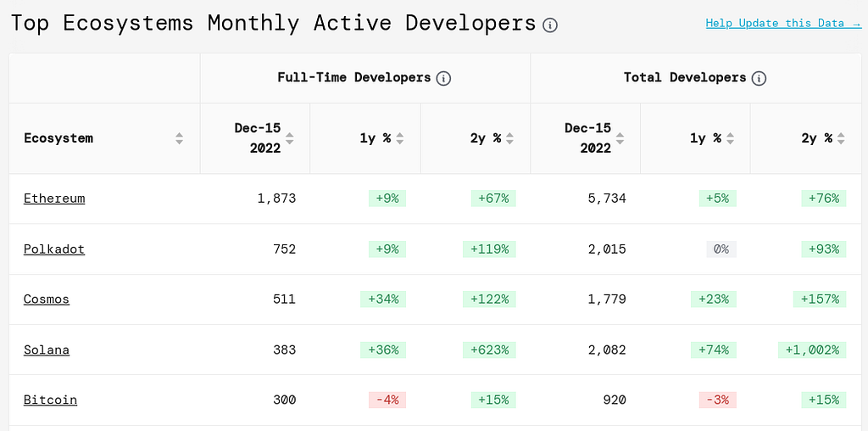Sort by Total Developers 1y % arrows
This screenshot has height=431, width=868.
[730, 138]
